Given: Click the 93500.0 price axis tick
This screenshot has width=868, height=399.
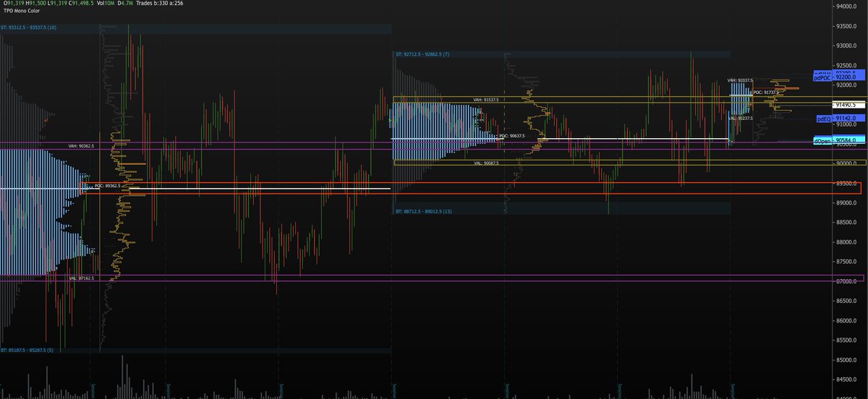Looking at the screenshot, I should [846, 26].
